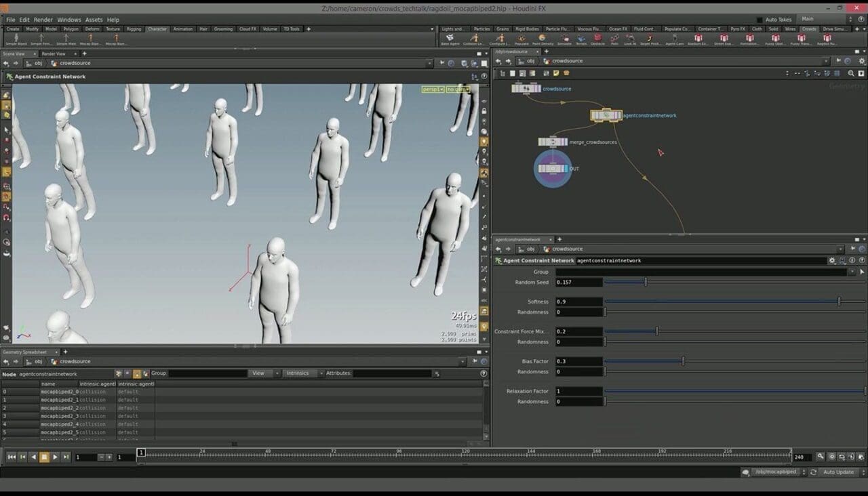
Task: Play timeline forward
Action: click(x=55, y=457)
